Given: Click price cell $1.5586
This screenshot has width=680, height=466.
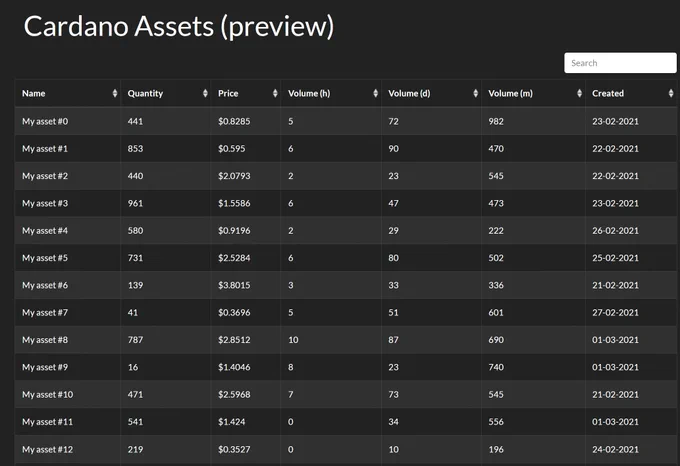Looking at the screenshot, I should 234,203.
